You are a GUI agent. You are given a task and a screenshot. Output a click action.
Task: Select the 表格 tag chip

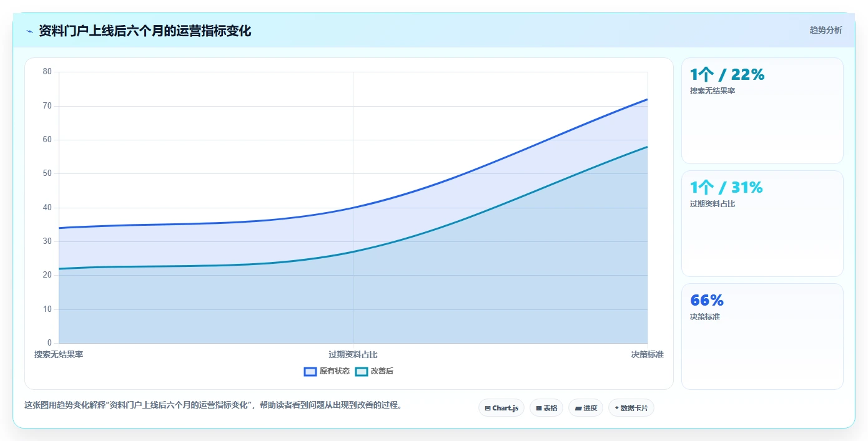click(546, 408)
